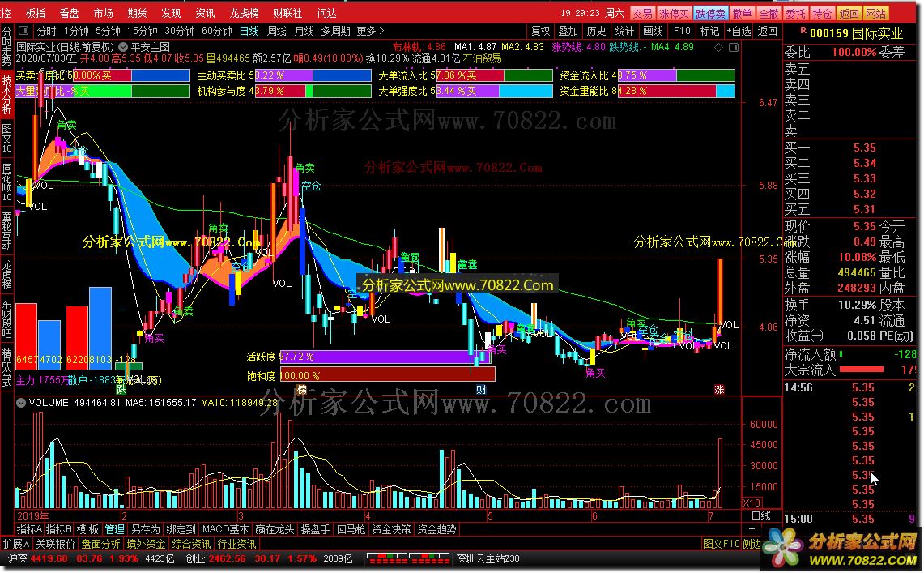Expand the 更多 > periods list

(370, 31)
